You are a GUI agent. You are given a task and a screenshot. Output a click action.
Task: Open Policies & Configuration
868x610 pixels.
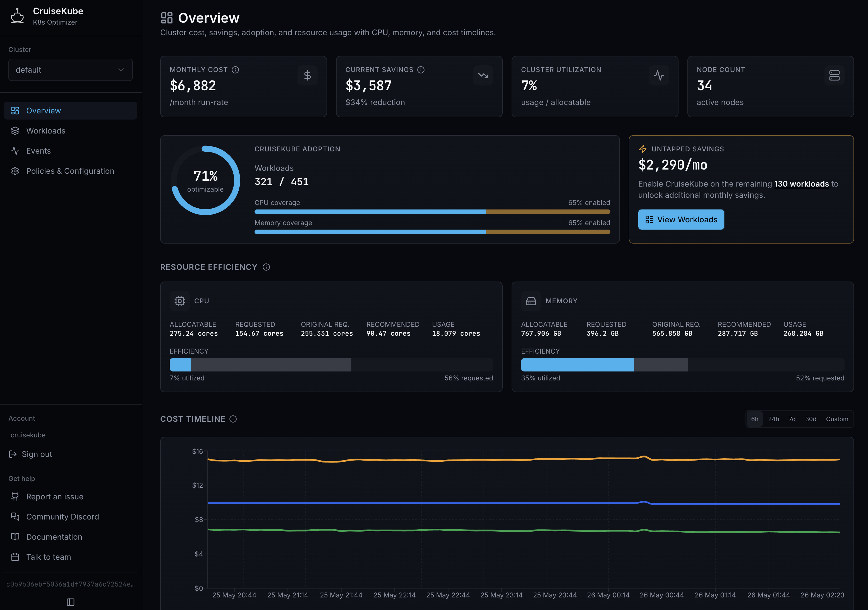[x=70, y=171]
